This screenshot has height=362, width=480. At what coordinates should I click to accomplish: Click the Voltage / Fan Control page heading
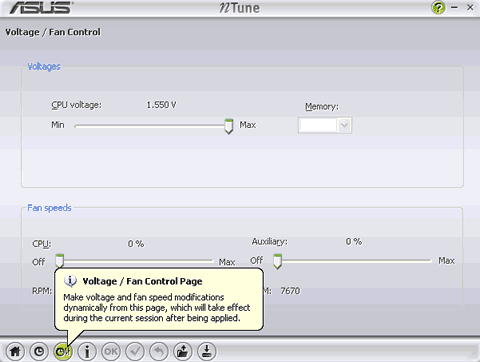53,32
